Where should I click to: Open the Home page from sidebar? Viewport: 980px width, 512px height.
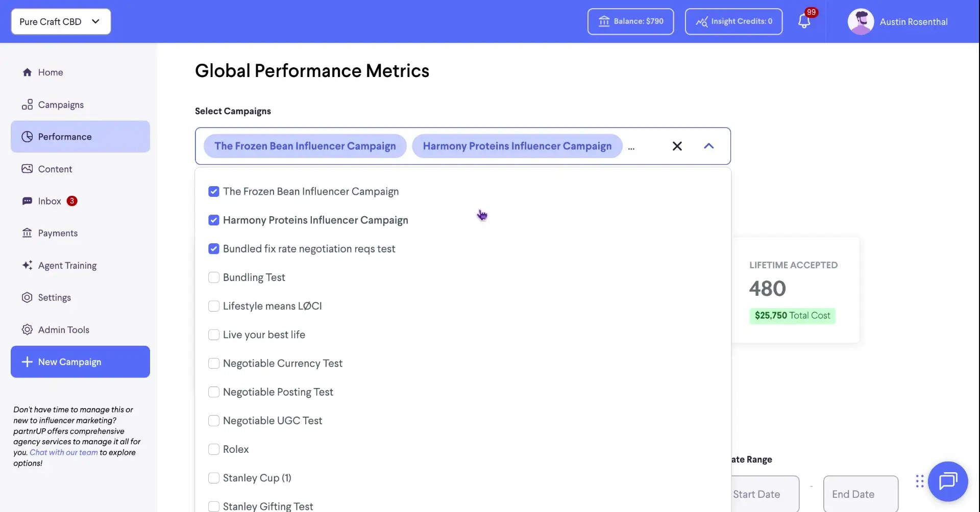pyautogui.click(x=50, y=72)
